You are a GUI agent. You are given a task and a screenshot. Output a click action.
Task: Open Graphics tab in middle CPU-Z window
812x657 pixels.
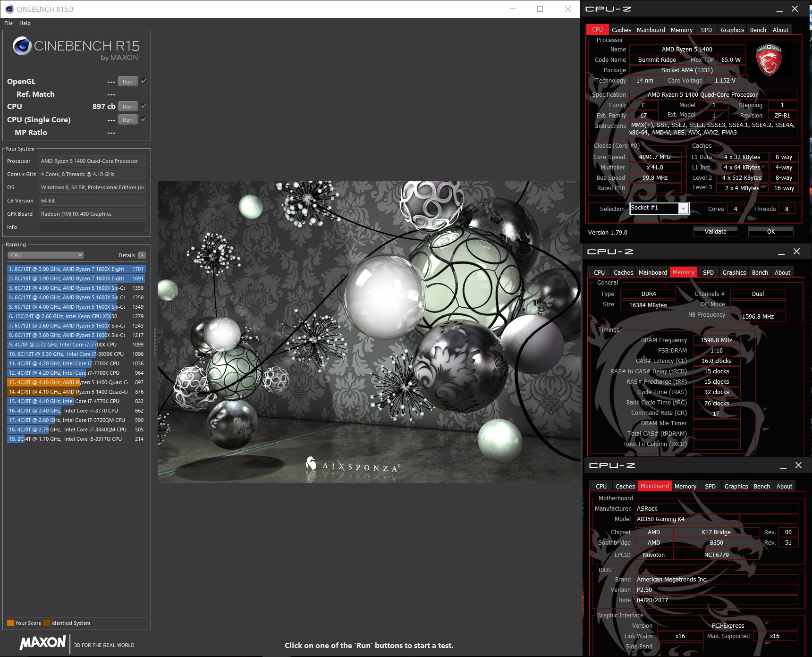coord(734,272)
